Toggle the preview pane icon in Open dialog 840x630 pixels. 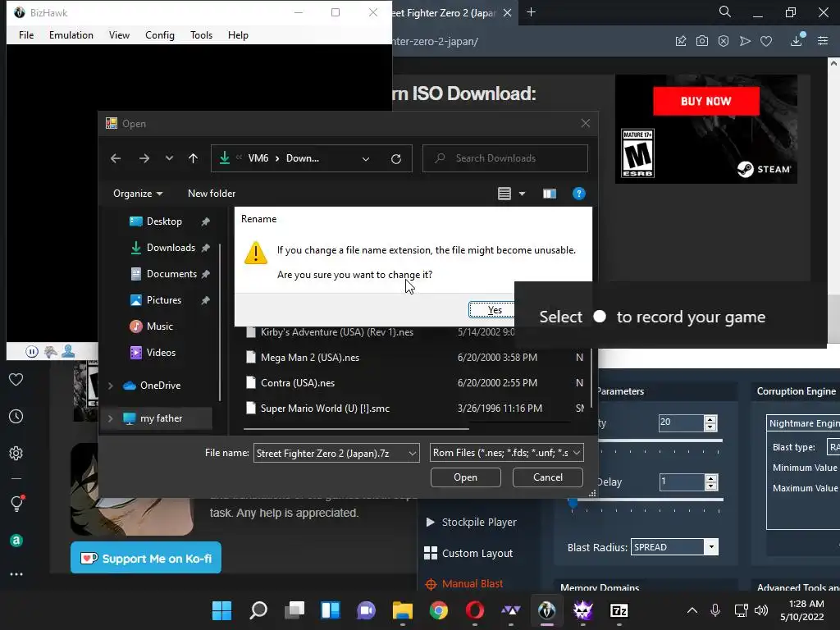click(549, 194)
